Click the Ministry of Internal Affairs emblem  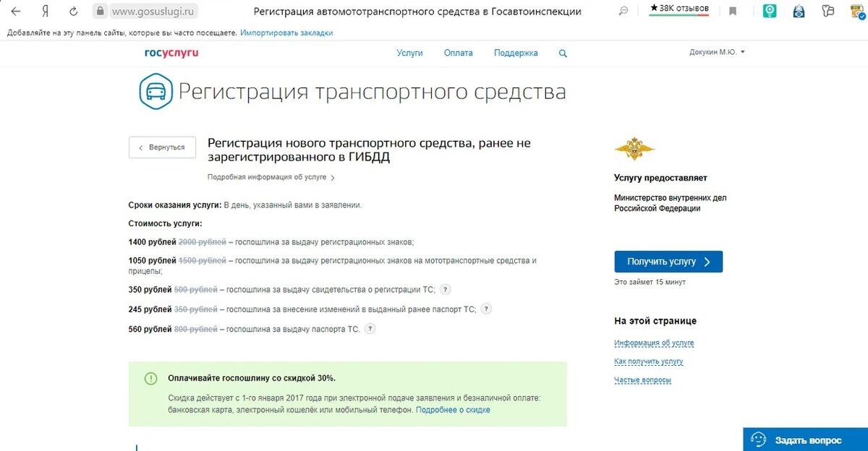pos(634,150)
